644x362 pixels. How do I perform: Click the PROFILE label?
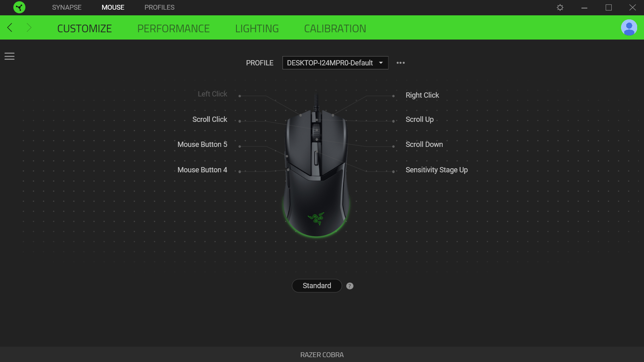[x=259, y=63]
